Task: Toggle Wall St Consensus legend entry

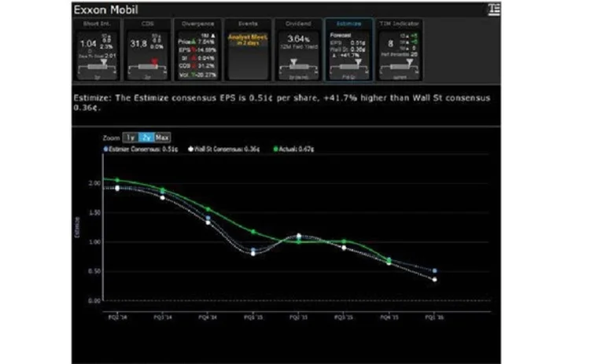Action: 224,149
